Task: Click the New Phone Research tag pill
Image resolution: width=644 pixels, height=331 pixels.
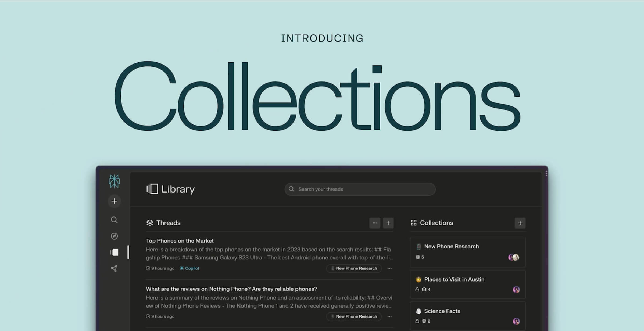Action: click(353, 268)
